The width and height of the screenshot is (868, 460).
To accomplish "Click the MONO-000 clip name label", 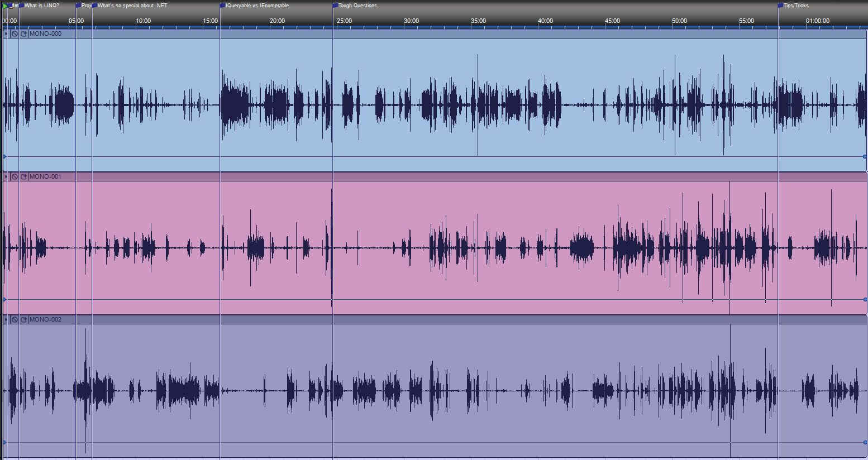I will click(x=45, y=33).
